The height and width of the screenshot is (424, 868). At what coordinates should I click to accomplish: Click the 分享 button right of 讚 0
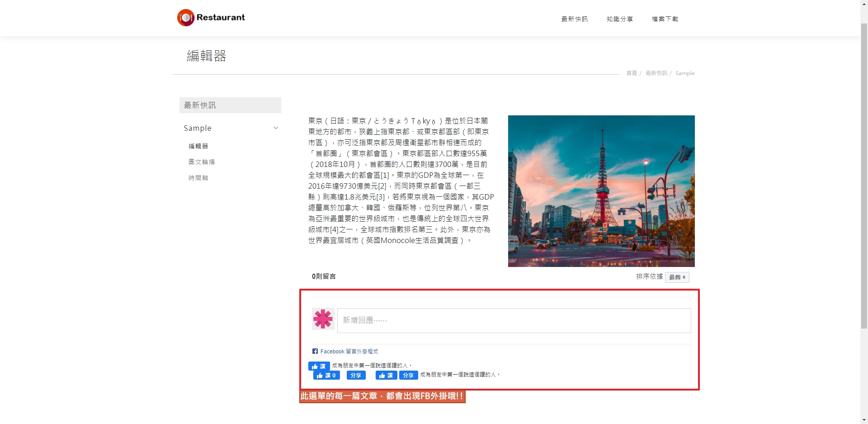[x=356, y=375]
